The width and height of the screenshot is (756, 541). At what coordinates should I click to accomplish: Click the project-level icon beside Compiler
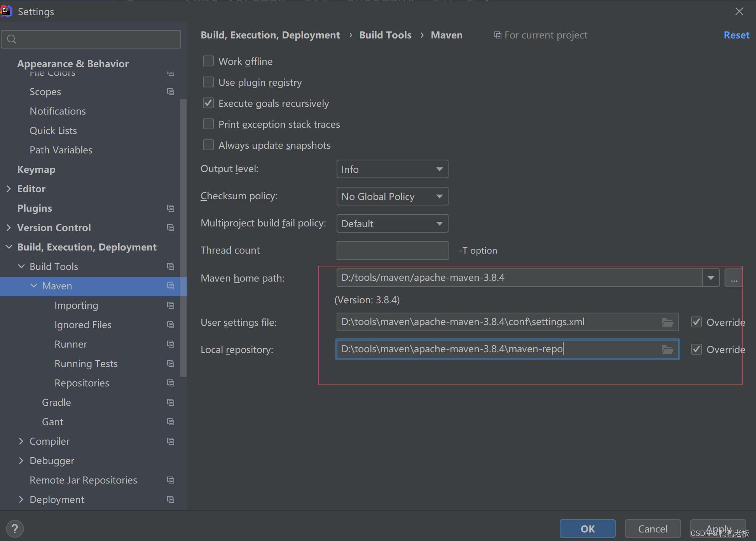click(x=171, y=441)
